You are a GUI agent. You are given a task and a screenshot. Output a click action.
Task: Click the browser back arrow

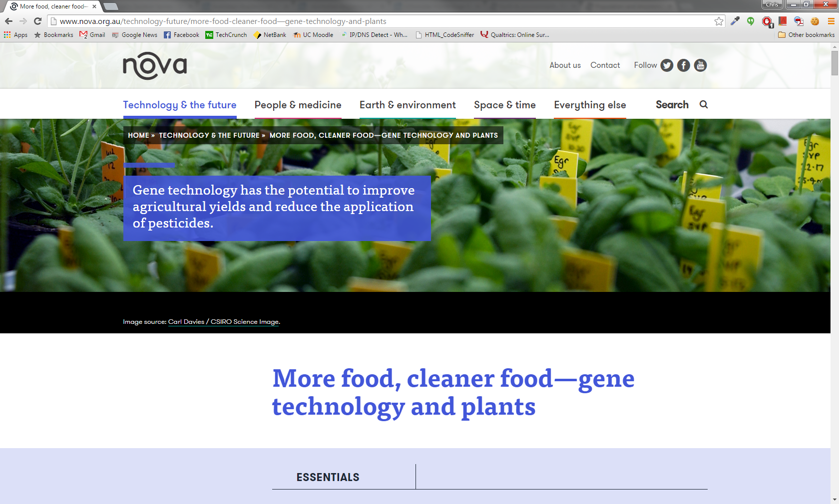coord(8,21)
